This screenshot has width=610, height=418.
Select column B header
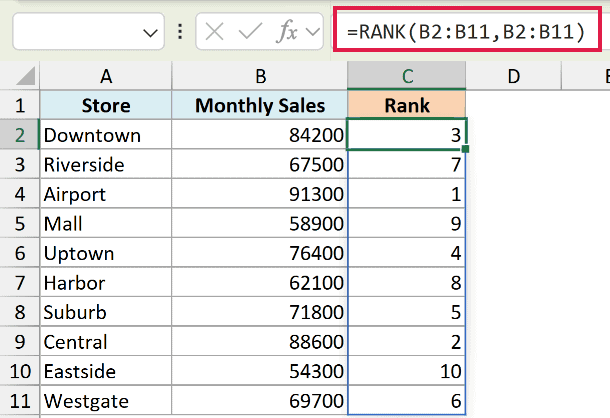coord(260,76)
